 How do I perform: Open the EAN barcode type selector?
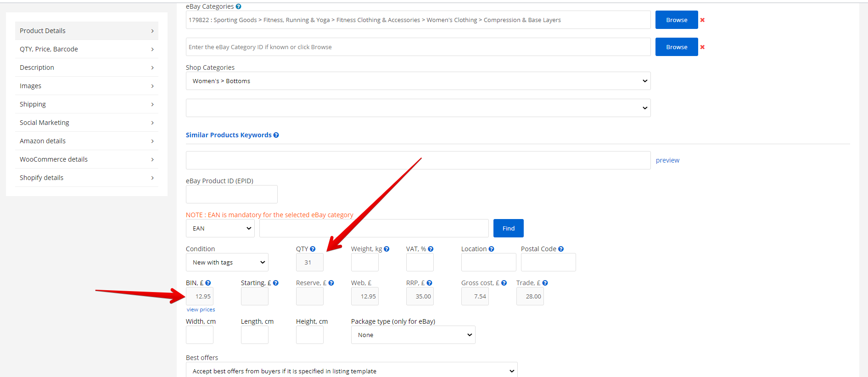tap(220, 228)
